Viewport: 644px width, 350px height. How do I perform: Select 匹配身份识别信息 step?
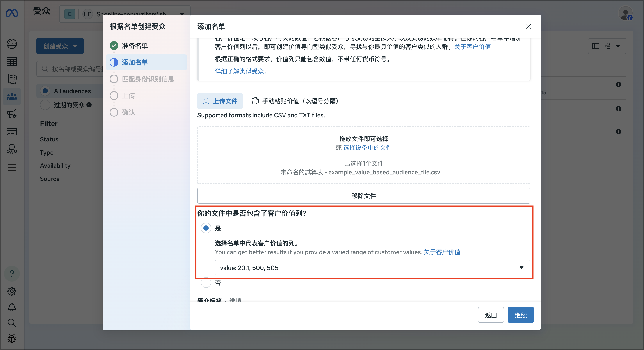coord(146,79)
